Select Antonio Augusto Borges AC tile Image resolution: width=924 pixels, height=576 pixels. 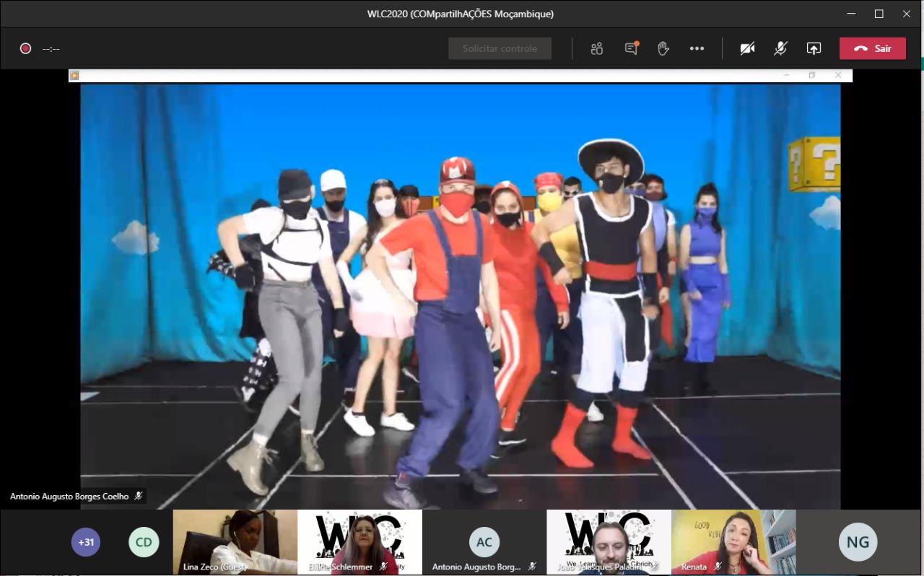(x=484, y=542)
